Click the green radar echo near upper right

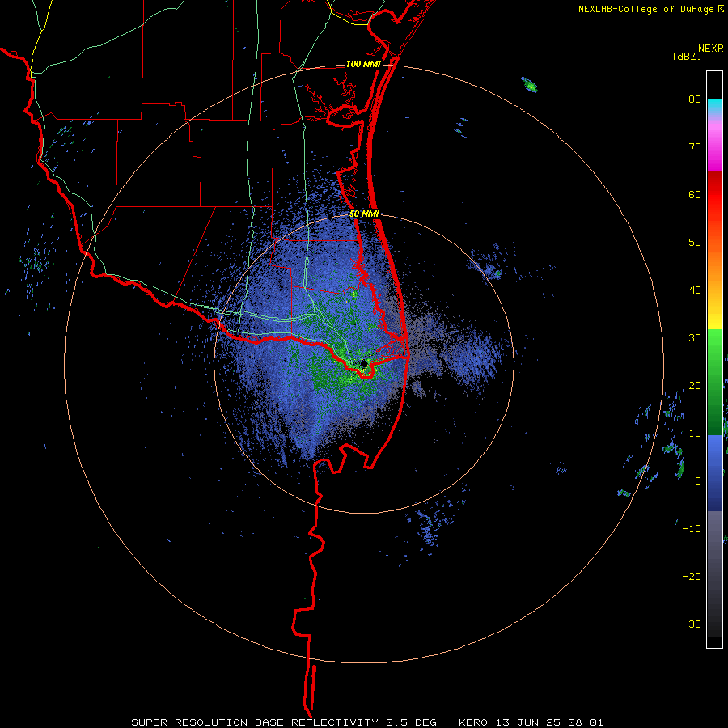530,84
